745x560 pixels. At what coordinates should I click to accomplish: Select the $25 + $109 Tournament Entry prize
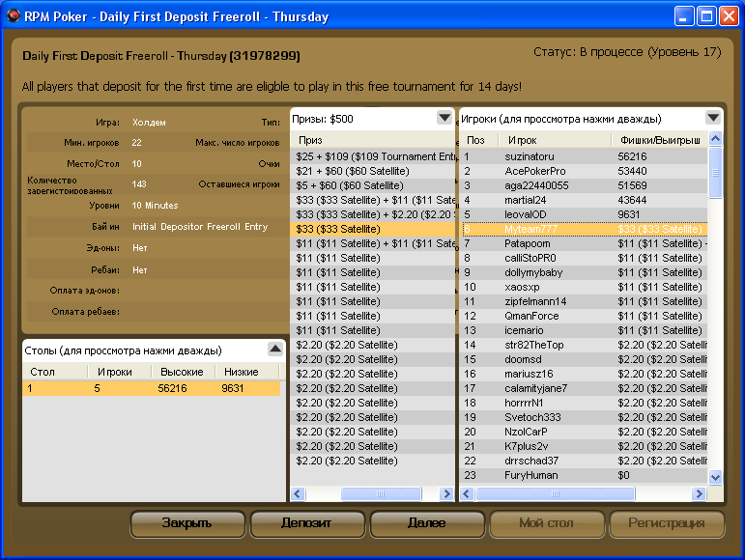[373, 156]
